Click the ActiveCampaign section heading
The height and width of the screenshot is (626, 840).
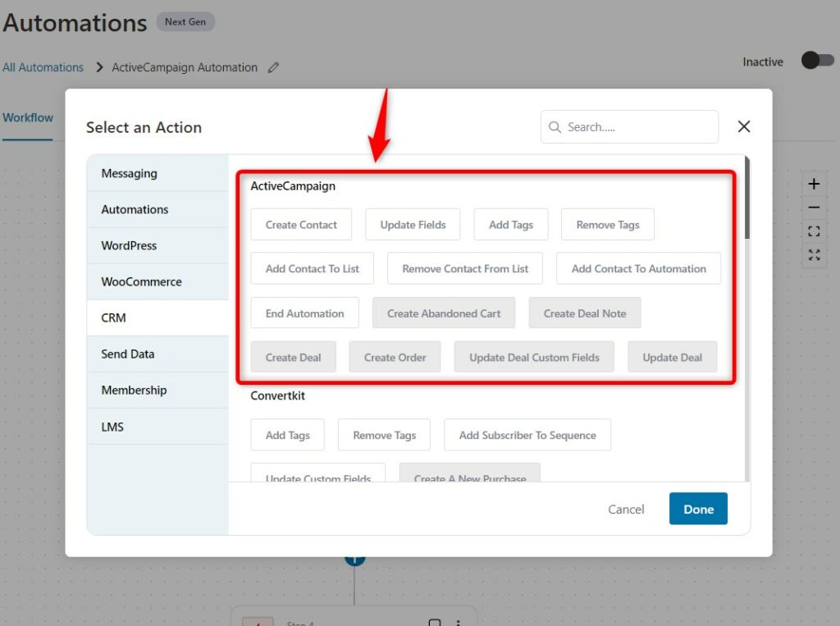click(293, 186)
